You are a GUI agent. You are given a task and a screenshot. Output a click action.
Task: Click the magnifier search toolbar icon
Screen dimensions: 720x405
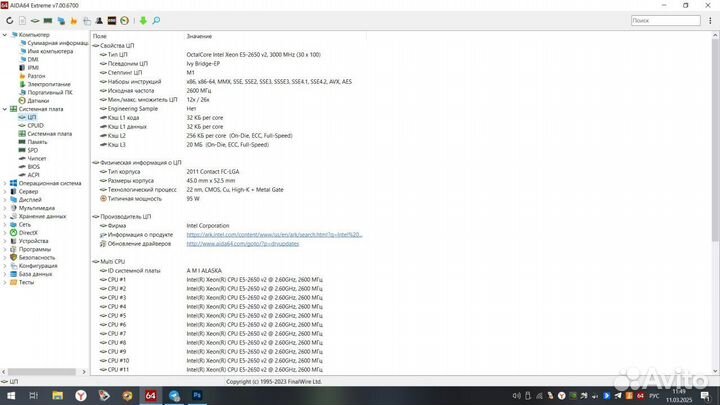click(x=155, y=20)
